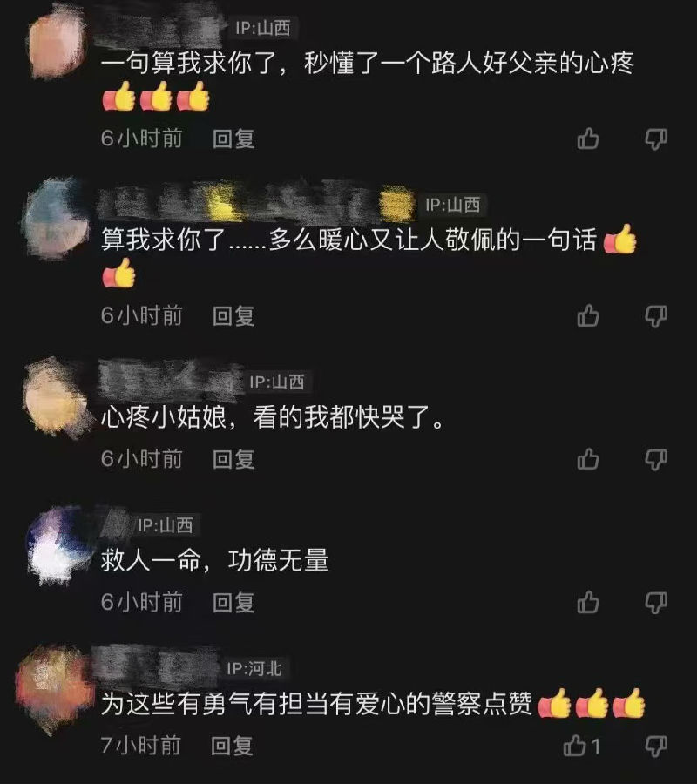Dislike the comment 心疼小姑娘，看的我都快哭了
This screenshot has width=697, height=784.
point(655,459)
